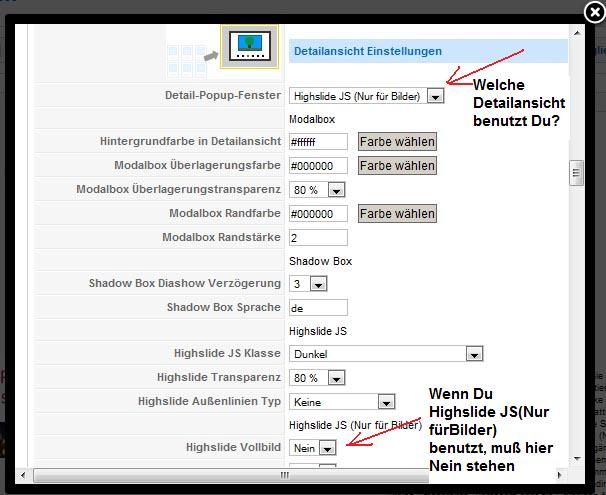Open the Highslide Transparenz dropdown
Image resolution: width=606 pixels, height=495 pixels.
[x=318, y=378]
